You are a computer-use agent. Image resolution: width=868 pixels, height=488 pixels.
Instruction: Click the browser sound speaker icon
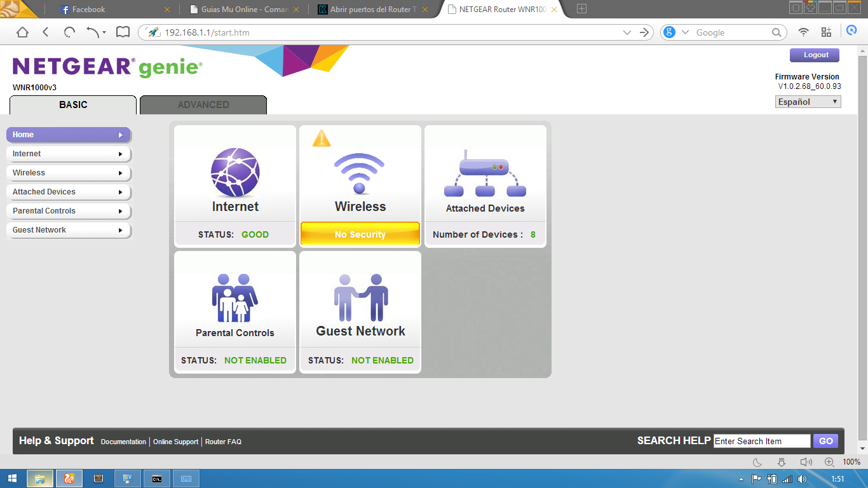[x=806, y=462]
